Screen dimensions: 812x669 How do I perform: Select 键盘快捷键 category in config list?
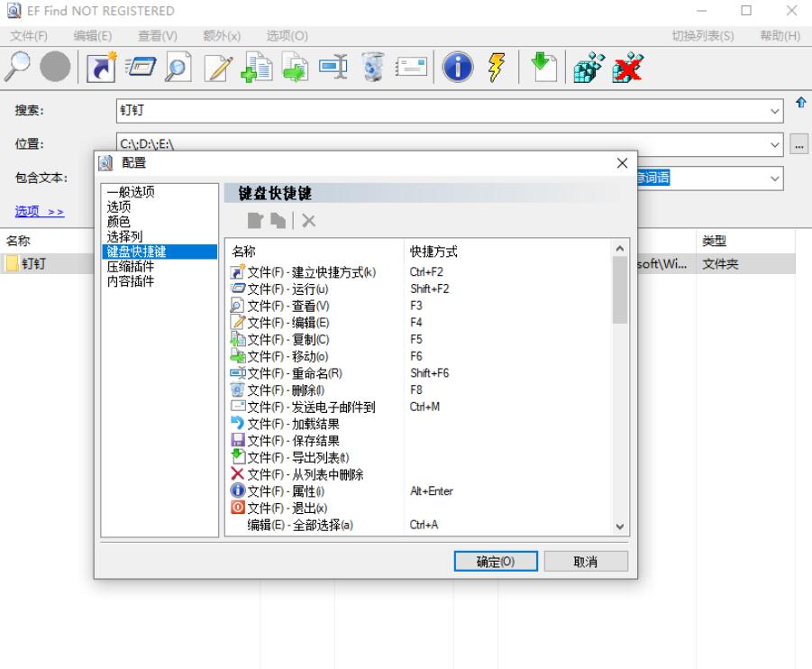(x=160, y=252)
